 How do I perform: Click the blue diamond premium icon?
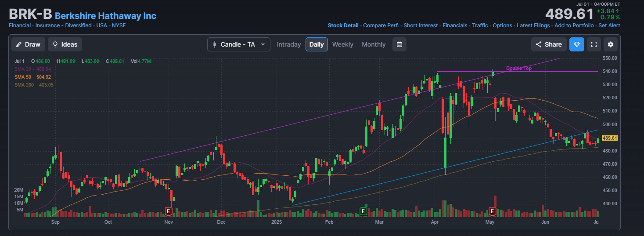(577, 44)
